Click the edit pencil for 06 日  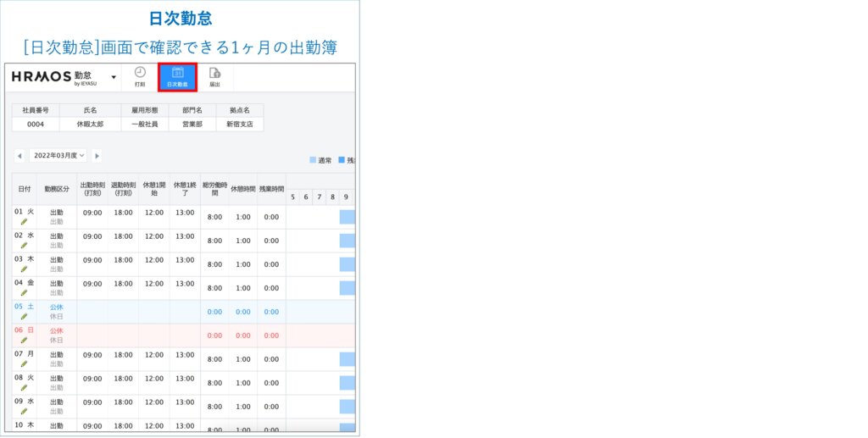tap(25, 341)
